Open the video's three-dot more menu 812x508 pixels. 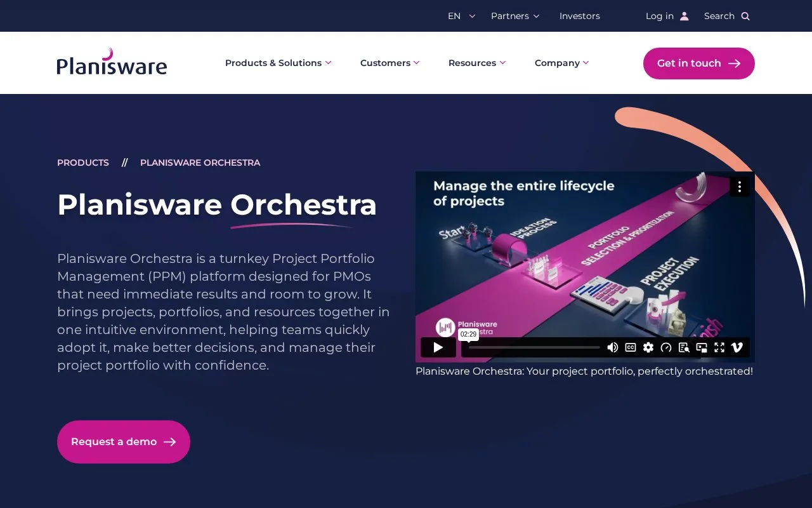[x=740, y=187]
